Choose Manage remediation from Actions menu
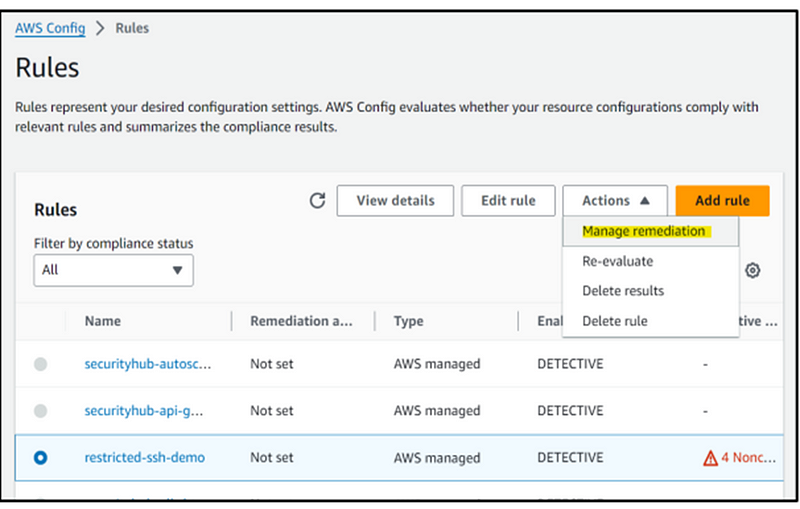The height and width of the screenshot is (509, 800). [651, 231]
